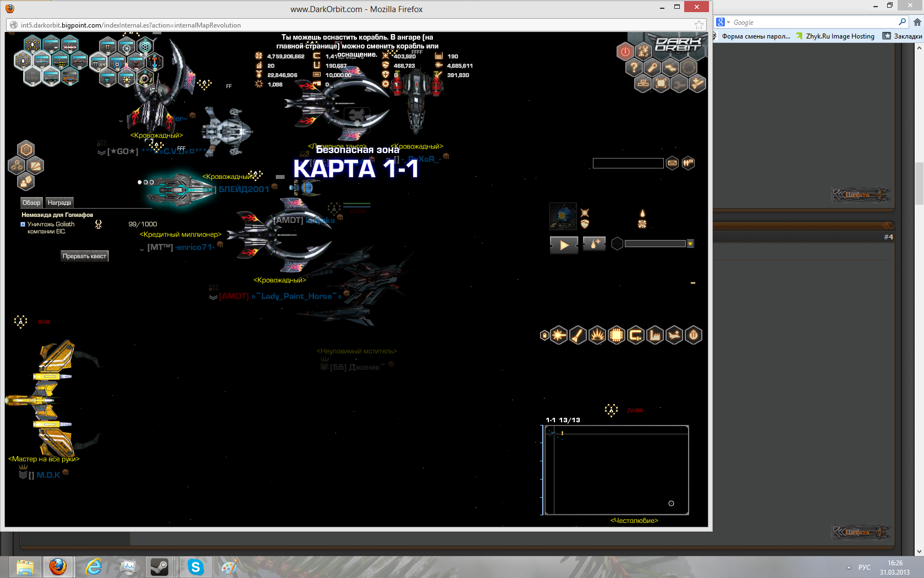Screen dimensions: 924x578
Task: Switch to the Награда tab
Action: (59, 203)
